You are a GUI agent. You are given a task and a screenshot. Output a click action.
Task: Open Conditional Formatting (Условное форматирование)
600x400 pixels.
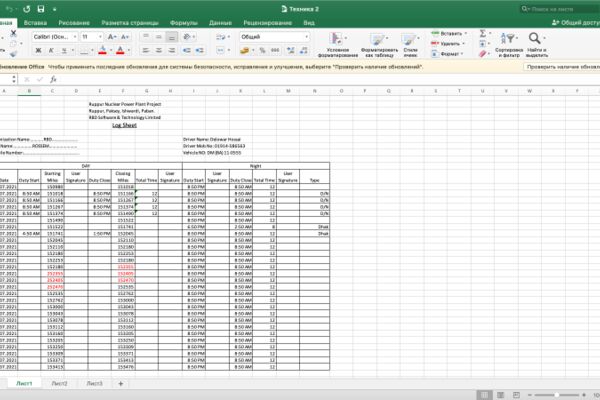338,44
